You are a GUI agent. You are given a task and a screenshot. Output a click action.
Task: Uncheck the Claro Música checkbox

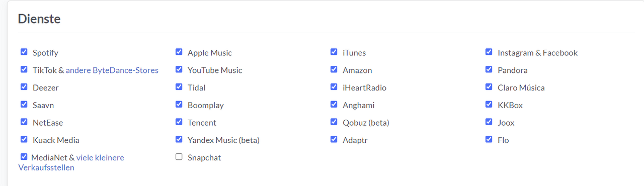click(489, 87)
